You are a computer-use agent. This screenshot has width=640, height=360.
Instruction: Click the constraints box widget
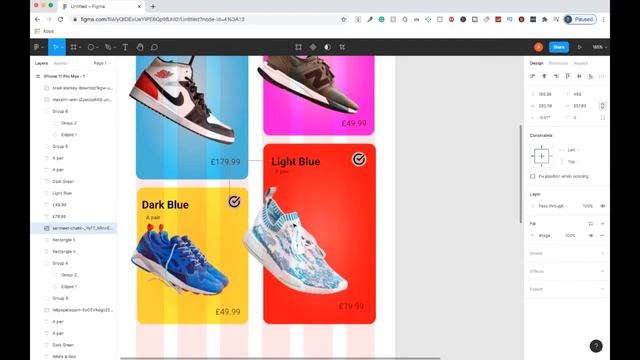[542, 156]
